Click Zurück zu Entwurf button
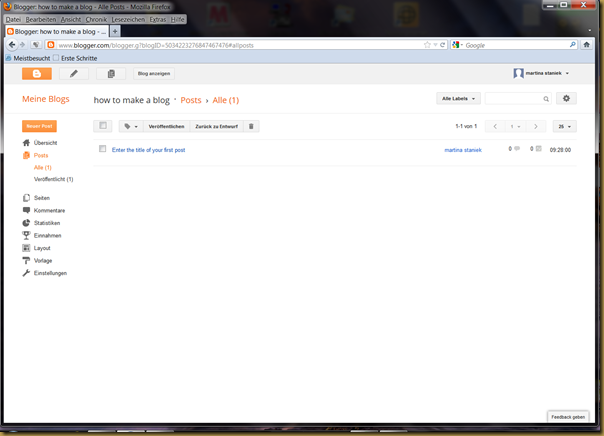 click(x=216, y=126)
